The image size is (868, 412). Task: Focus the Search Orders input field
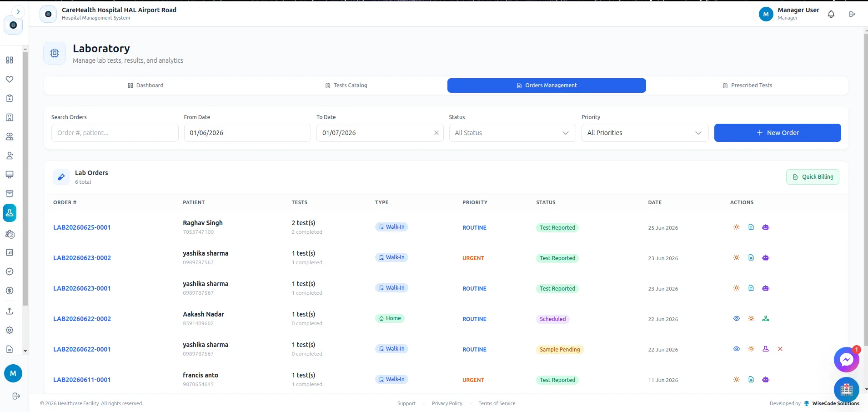[115, 133]
